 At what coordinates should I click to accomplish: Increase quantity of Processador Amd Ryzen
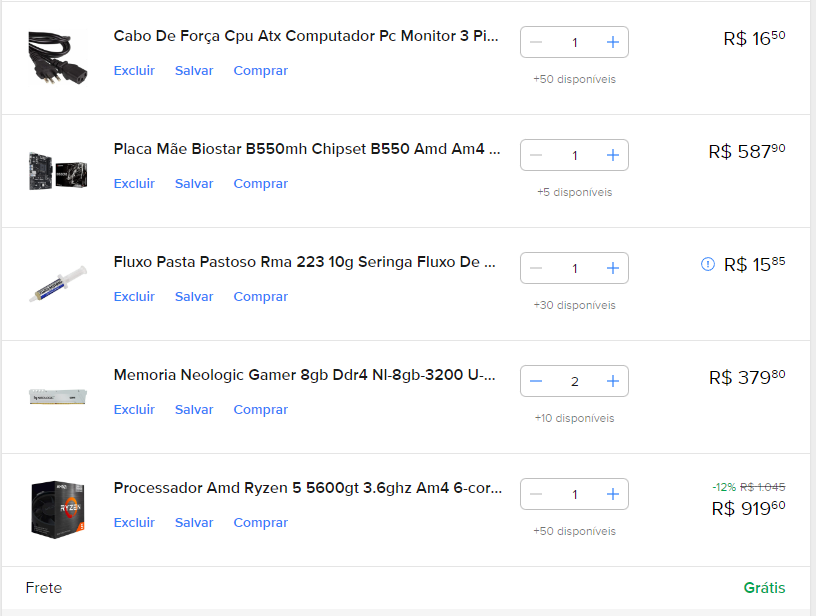[613, 494]
